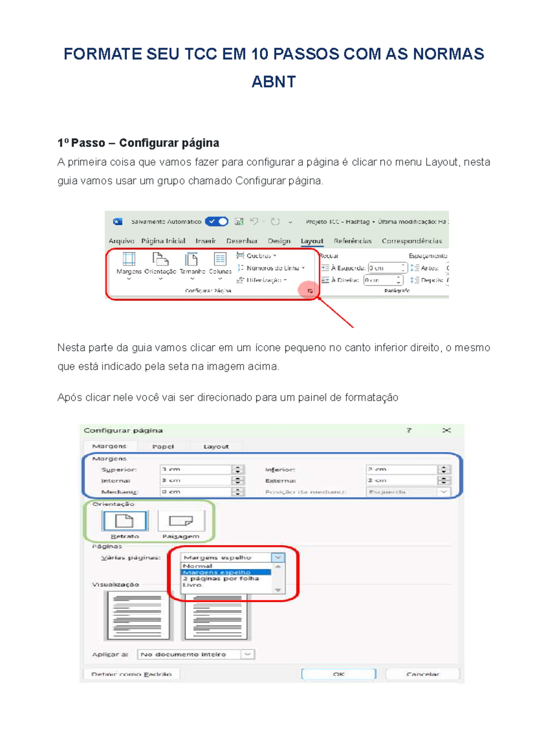Image resolution: width=535 pixels, height=756 pixels.
Task: Toggle the Salvamento Automático switch
Action: tap(217, 221)
